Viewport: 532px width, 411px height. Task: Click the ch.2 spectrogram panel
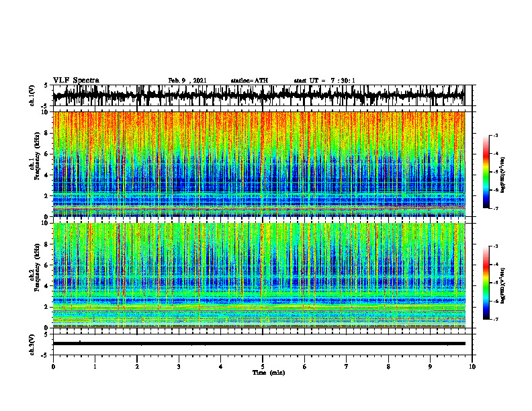tap(259, 275)
